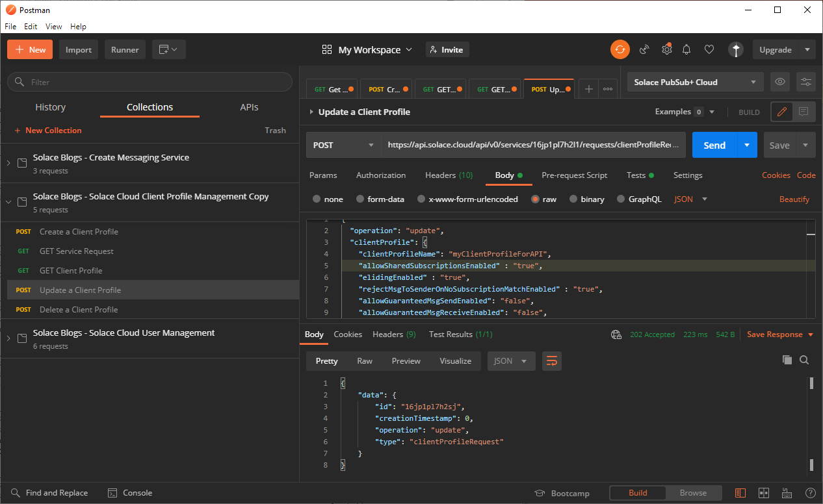823x504 pixels.
Task: Switch to the Pre-request Script tab
Action: coord(574,175)
